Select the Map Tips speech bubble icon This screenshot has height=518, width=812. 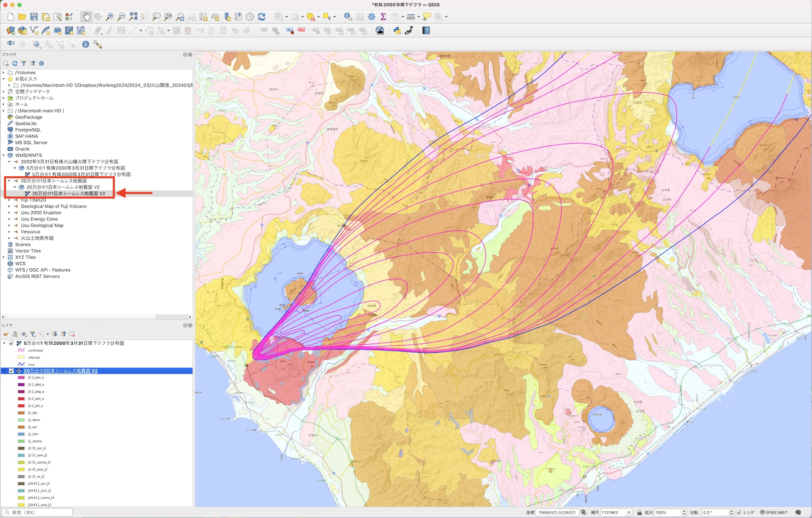(x=427, y=17)
